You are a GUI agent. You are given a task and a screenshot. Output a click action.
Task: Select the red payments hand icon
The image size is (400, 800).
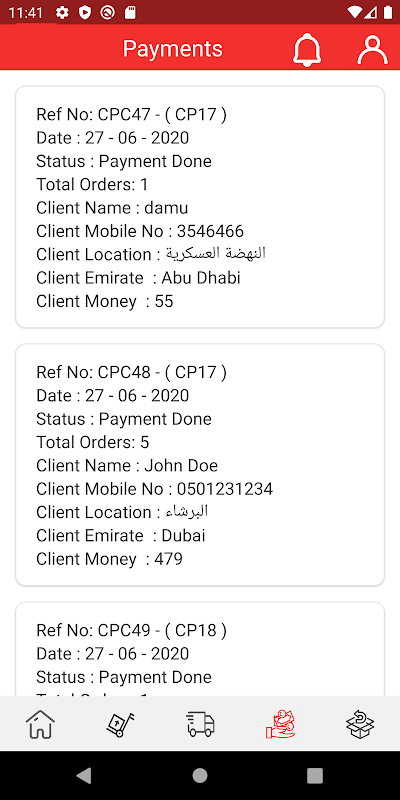point(280,724)
